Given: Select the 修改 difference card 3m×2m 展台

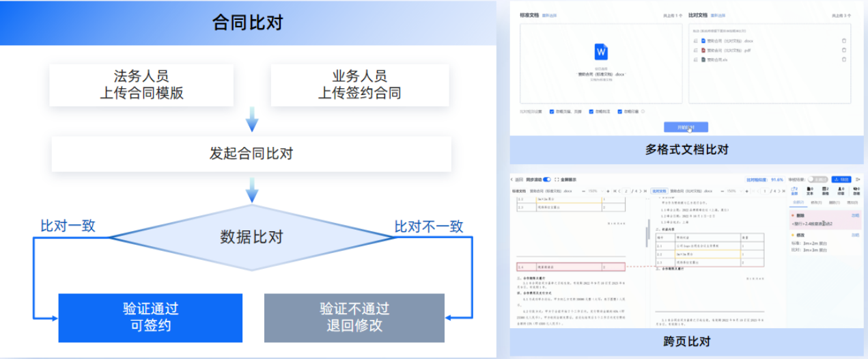Looking at the screenshot, I should [824, 242].
